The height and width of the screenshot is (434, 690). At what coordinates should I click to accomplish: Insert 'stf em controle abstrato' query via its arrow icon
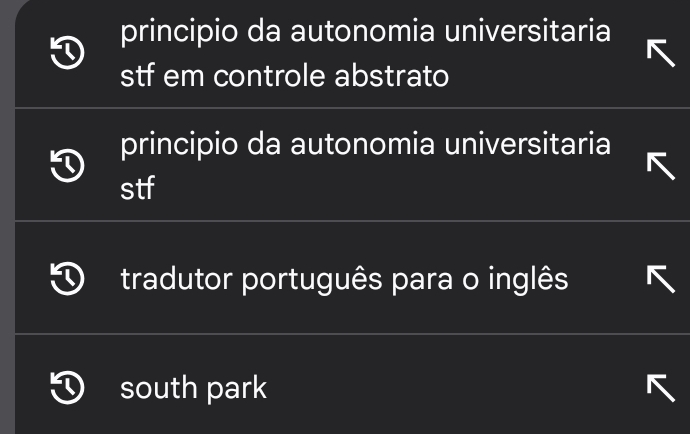tap(661, 53)
